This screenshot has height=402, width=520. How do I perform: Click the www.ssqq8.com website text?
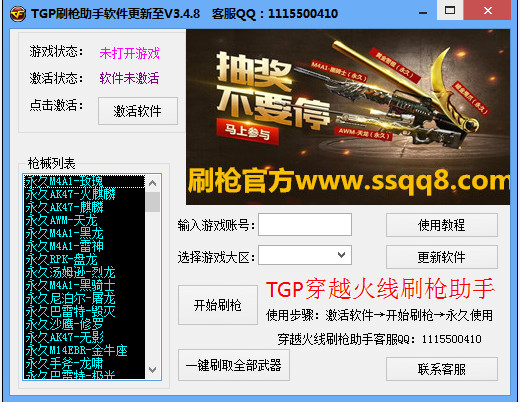pyautogui.click(x=403, y=181)
